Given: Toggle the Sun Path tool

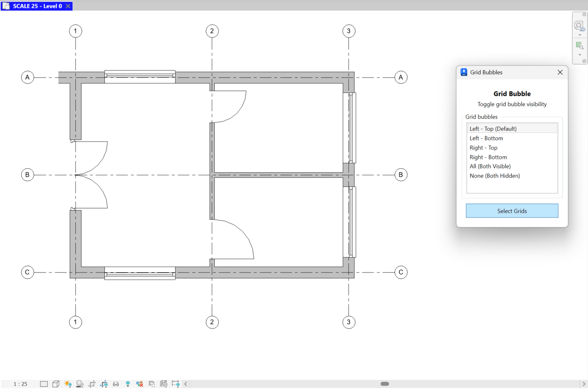Looking at the screenshot, I should pos(68,384).
